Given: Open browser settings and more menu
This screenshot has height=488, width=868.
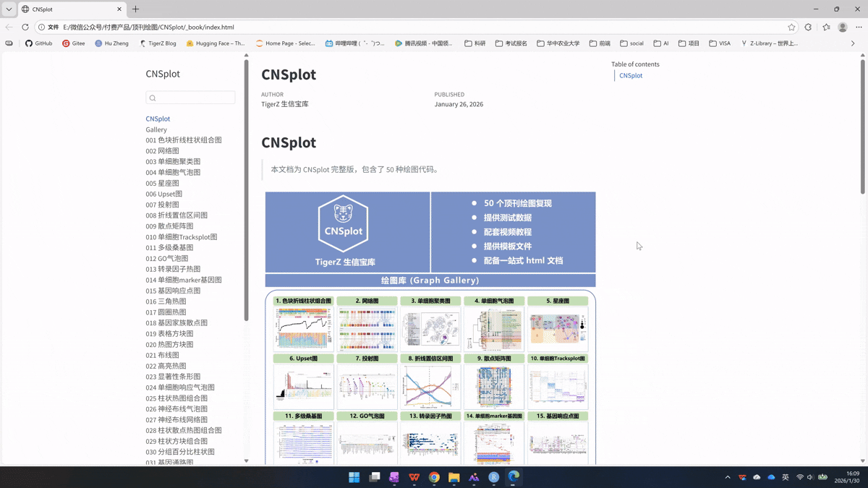Looking at the screenshot, I should point(859,27).
